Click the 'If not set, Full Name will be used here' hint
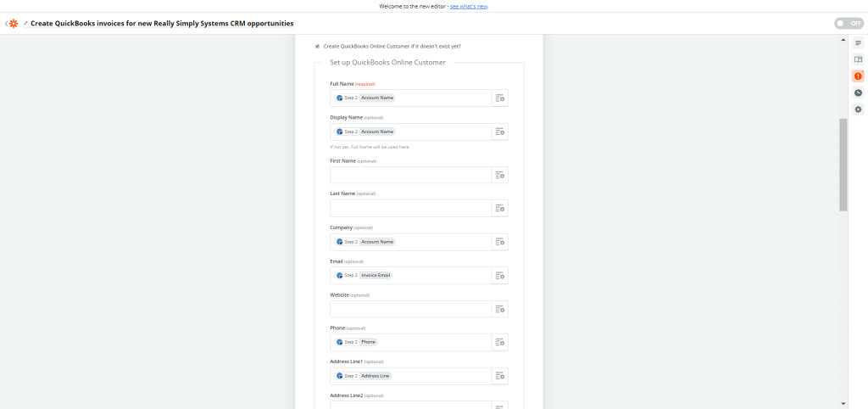This screenshot has width=868, height=409. point(370,147)
